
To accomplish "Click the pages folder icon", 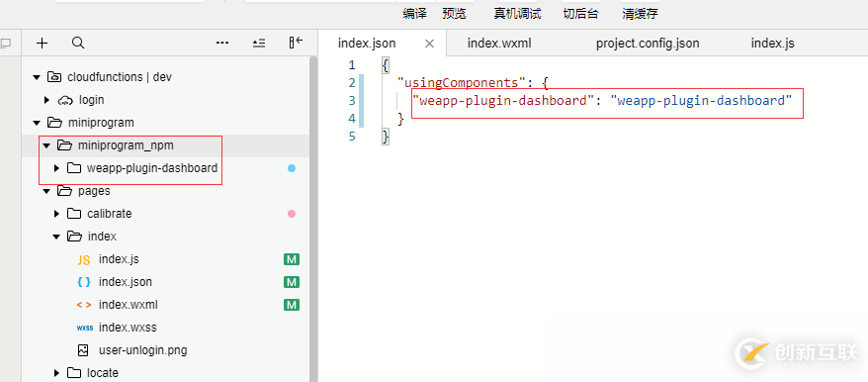I will (x=65, y=191).
